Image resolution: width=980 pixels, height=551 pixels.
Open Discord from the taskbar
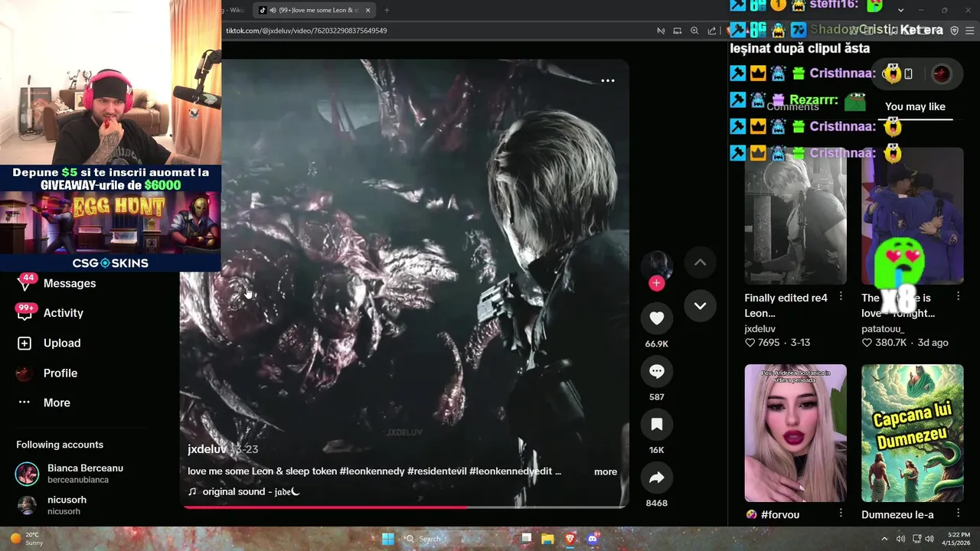pyautogui.click(x=592, y=539)
